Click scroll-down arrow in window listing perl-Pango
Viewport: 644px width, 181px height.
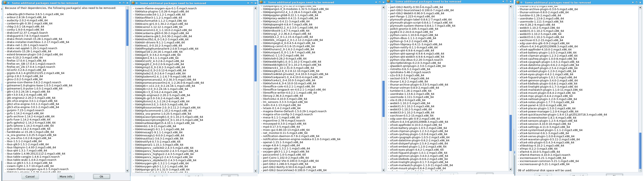(510, 169)
